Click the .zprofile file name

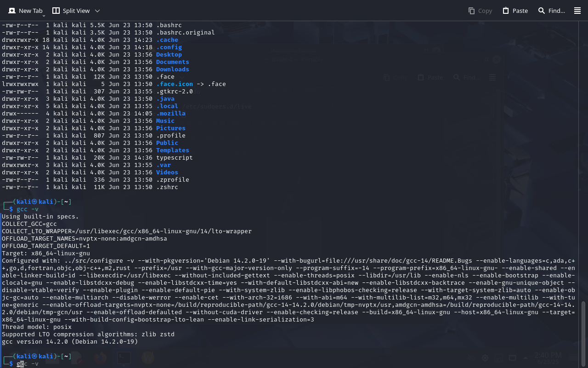173,180
